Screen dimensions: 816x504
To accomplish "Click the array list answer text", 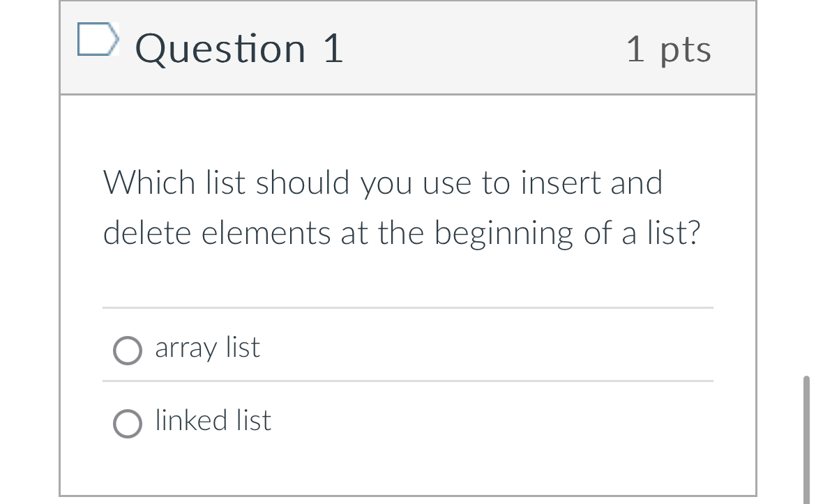I will (x=206, y=347).
